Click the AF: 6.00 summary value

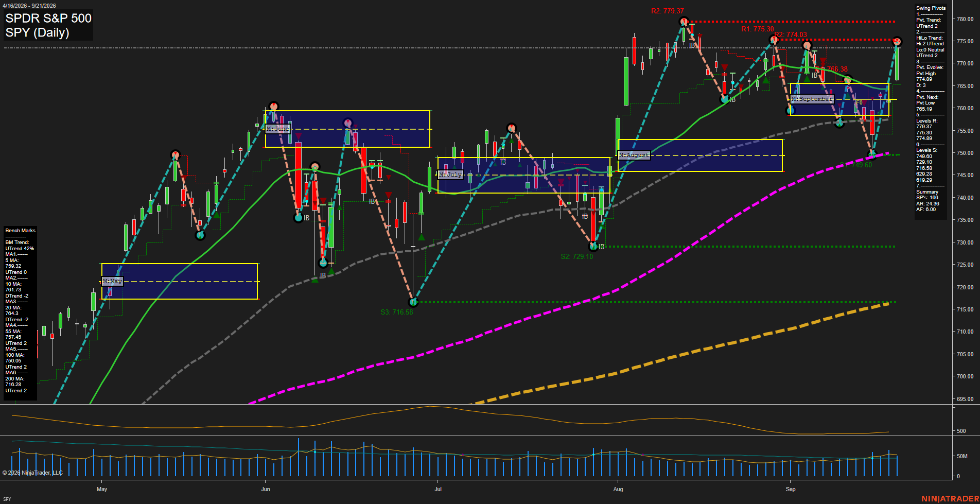(926, 210)
